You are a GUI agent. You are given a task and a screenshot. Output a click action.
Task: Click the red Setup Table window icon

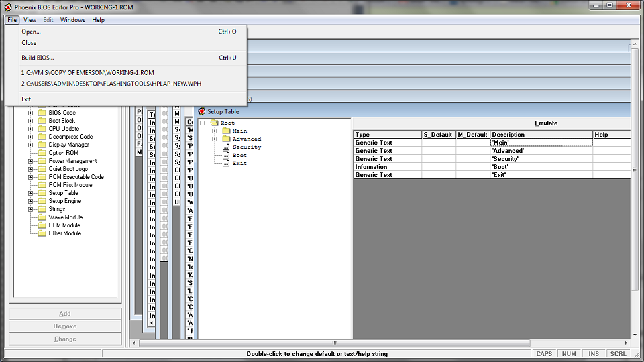coord(201,112)
